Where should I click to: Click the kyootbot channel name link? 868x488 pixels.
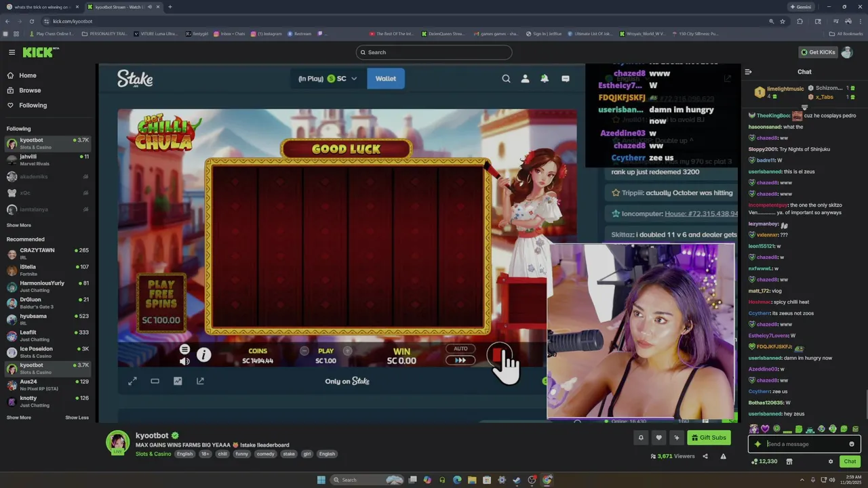152,436
